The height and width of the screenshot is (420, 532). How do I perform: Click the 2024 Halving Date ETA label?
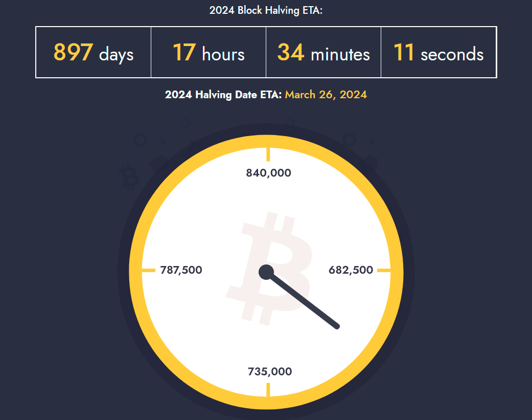click(x=223, y=95)
